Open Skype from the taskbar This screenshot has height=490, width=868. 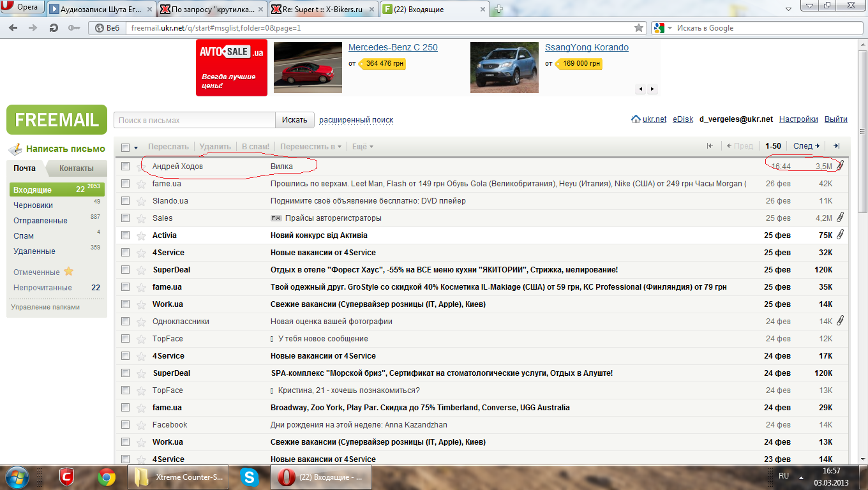250,477
